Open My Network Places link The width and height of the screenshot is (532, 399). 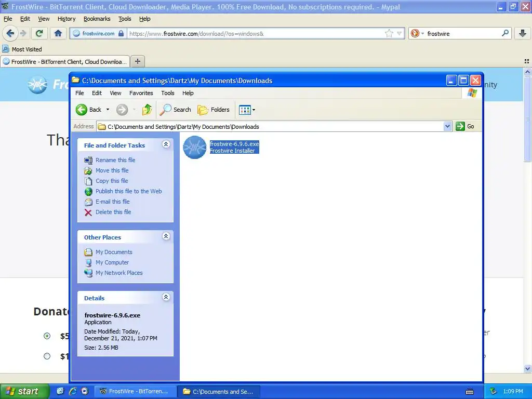tap(119, 273)
